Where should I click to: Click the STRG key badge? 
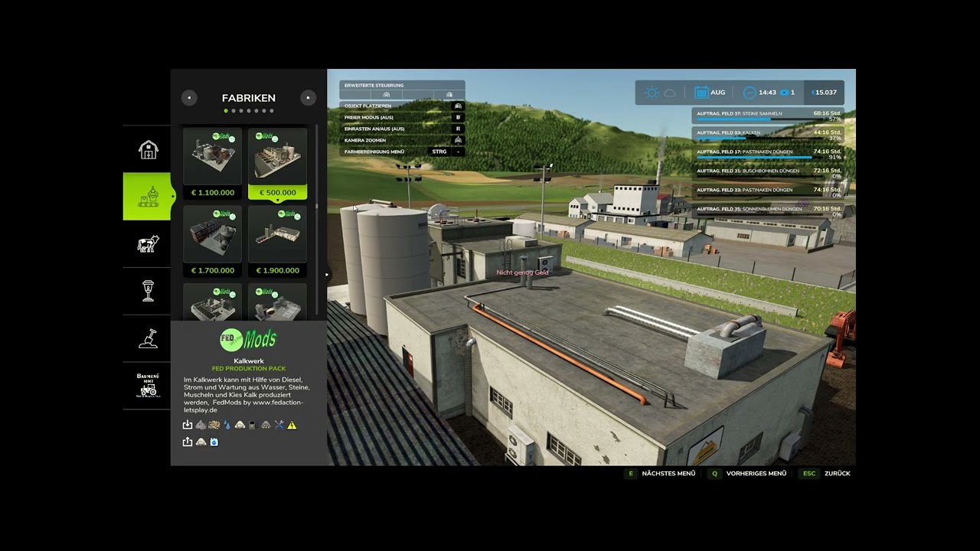click(439, 152)
